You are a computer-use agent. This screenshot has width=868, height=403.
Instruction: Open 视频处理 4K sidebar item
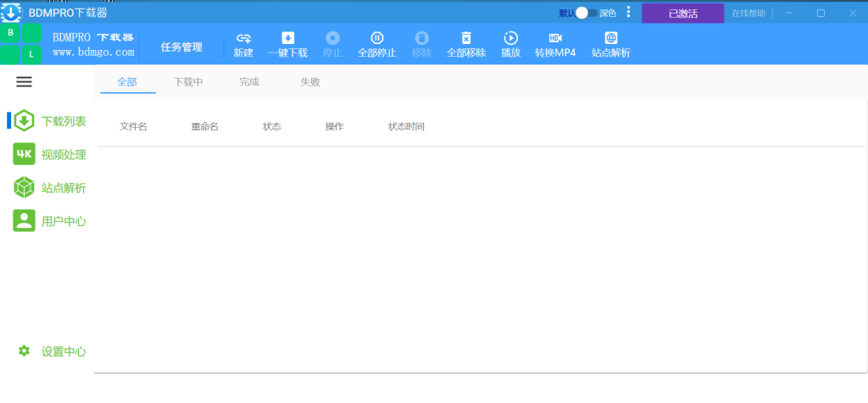pyautogui.click(x=50, y=154)
